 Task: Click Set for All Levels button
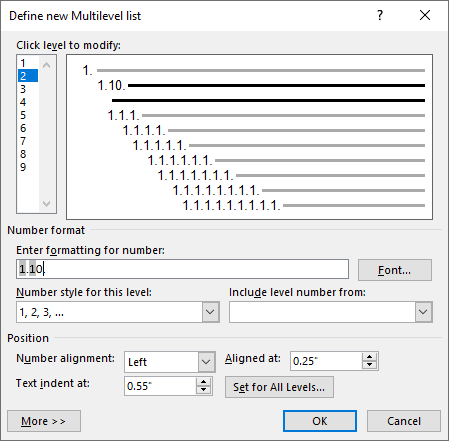tap(279, 387)
